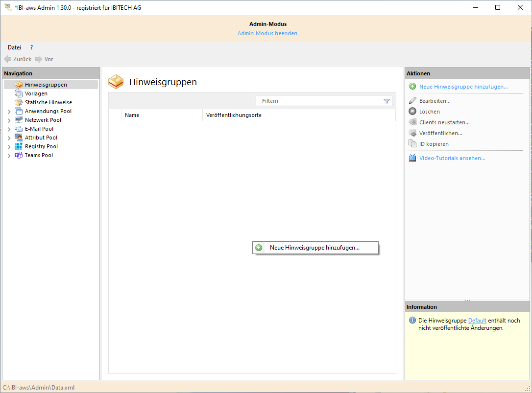
Task: Click the Admin-Modus beenden link
Action: pyautogui.click(x=267, y=33)
